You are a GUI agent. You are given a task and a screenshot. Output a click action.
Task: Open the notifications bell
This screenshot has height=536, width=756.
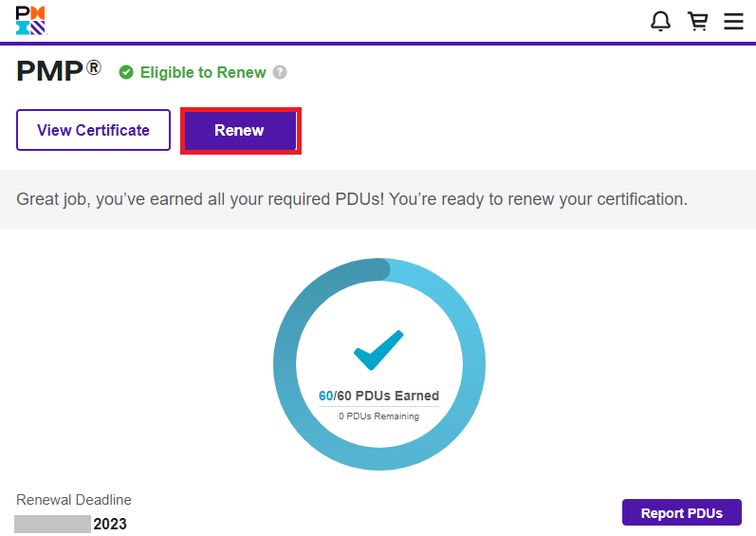pyautogui.click(x=661, y=22)
